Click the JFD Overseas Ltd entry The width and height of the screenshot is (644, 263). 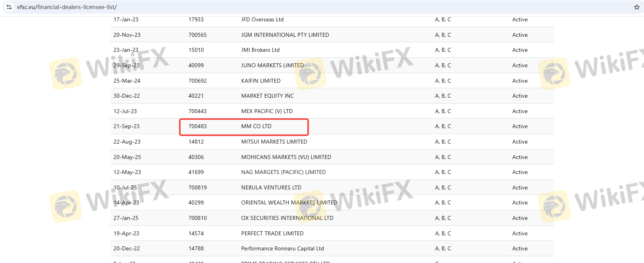(262, 20)
